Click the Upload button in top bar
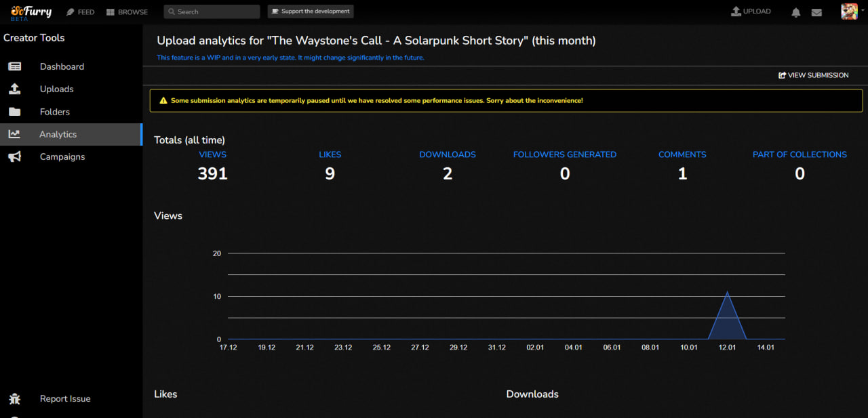868x418 pixels. coord(751,12)
